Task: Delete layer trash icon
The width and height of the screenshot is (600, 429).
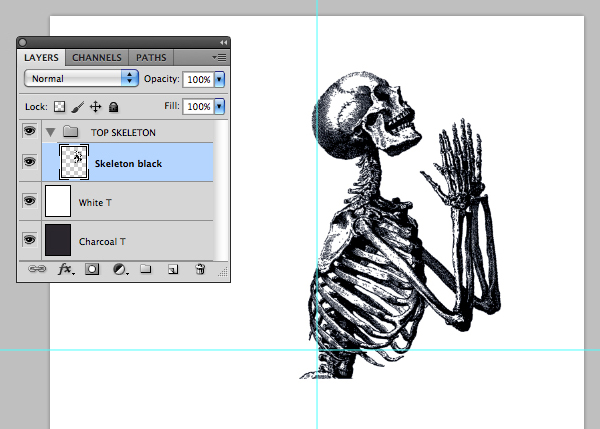Action: [x=200, y=269]
